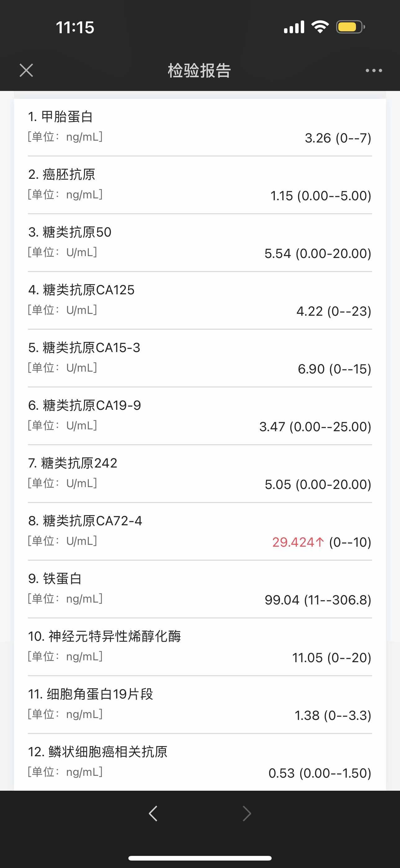Image resolution: width=400 pixels, height=868 pixels.
Task: Tap the 细胞角蛋白19片段 entry
Action: point(200,704)
